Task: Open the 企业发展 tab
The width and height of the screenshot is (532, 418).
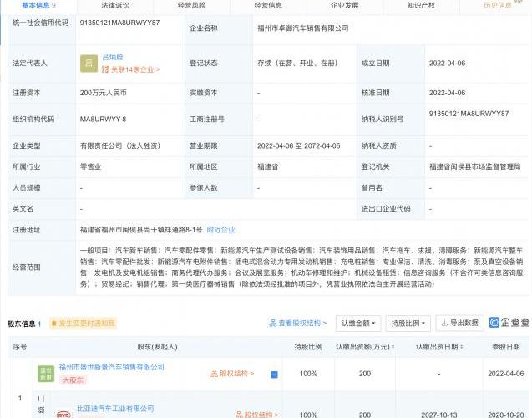Action: coord(345,5)
